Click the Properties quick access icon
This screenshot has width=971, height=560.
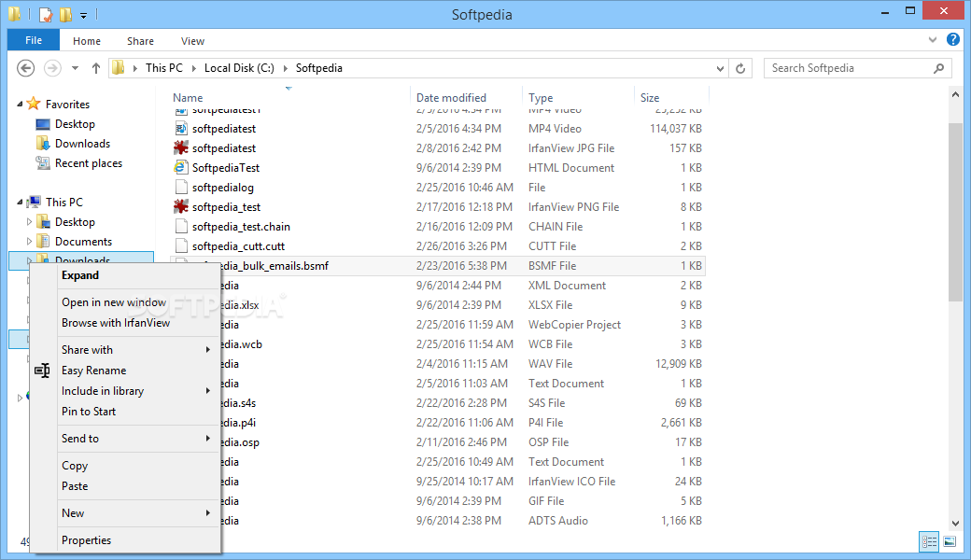(45, 14)
